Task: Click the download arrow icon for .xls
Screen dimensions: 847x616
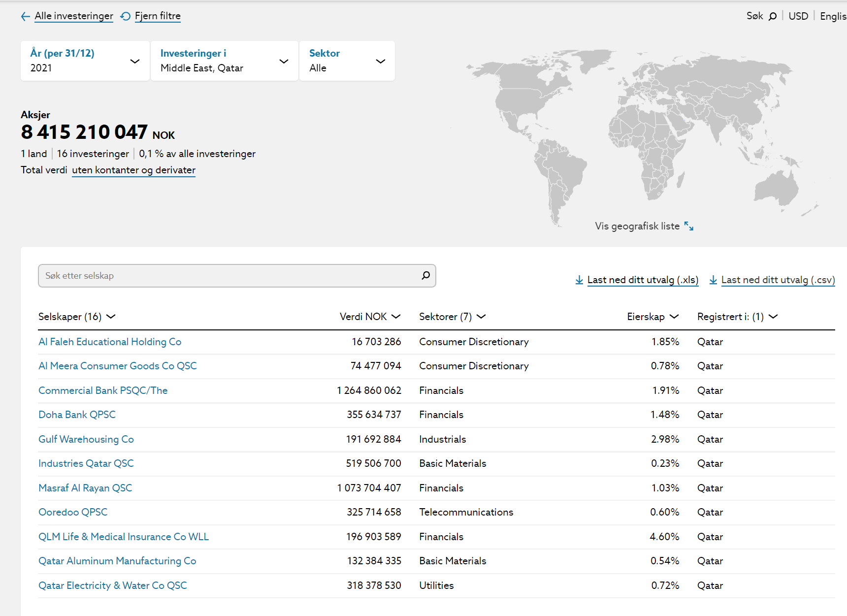Action: [x=579, y=280]
